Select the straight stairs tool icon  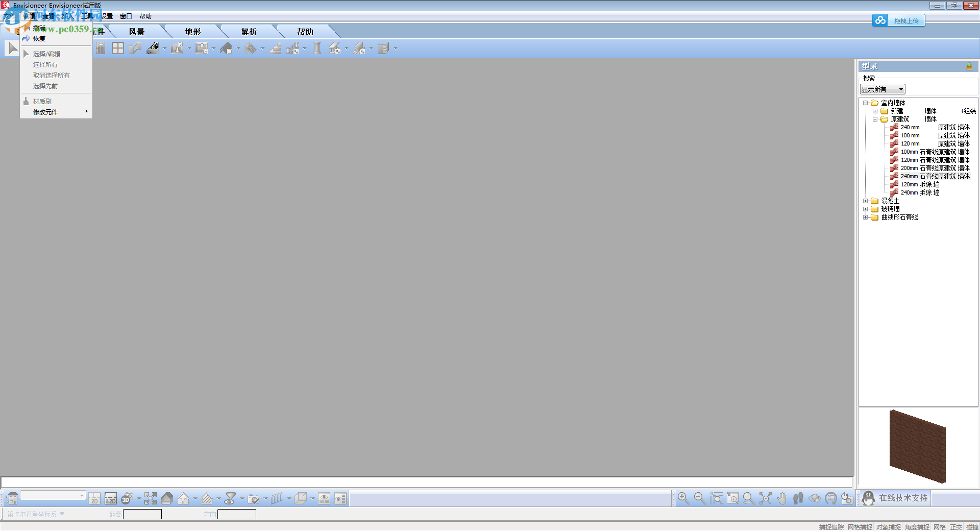tap(276, 49)
